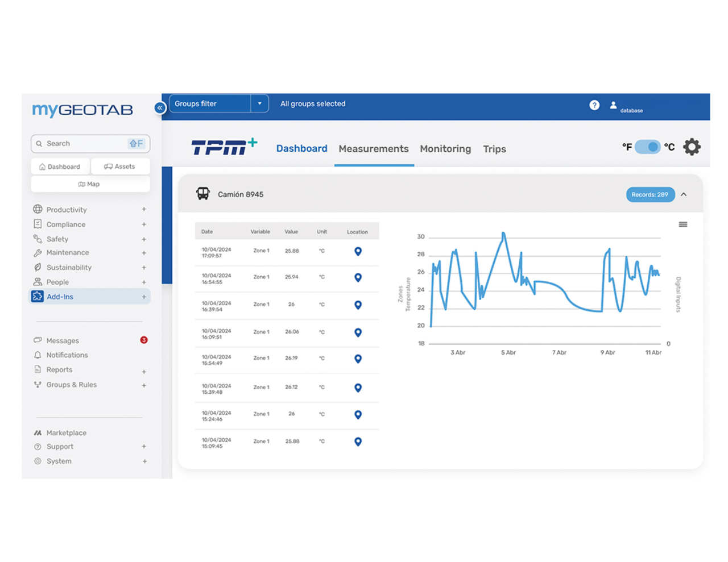Click into the Search field
Screen dimensions: 728x562
90,144
